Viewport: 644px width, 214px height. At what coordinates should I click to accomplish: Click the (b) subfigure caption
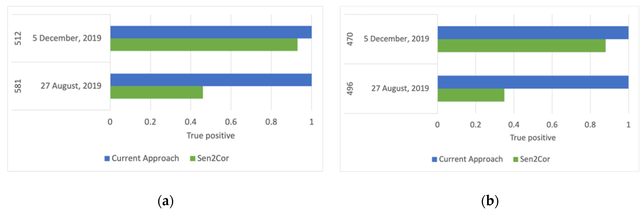point(490,201)
